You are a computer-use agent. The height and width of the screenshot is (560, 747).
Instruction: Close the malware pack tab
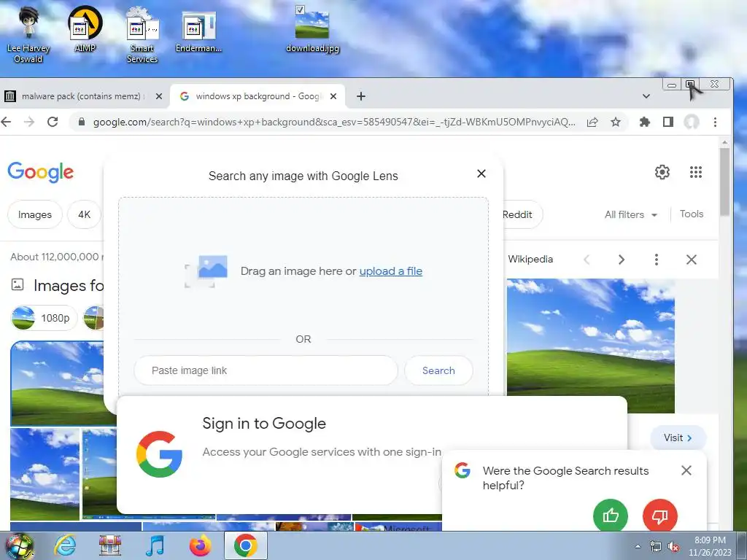[158, 96]
